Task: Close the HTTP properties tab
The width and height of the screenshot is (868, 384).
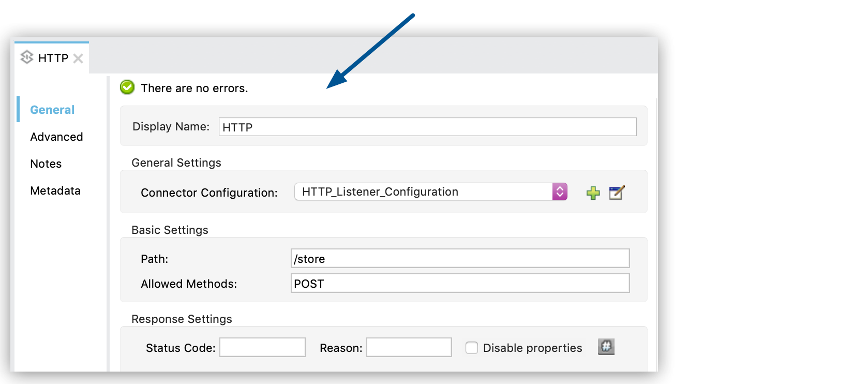Action: pos(78,58)
